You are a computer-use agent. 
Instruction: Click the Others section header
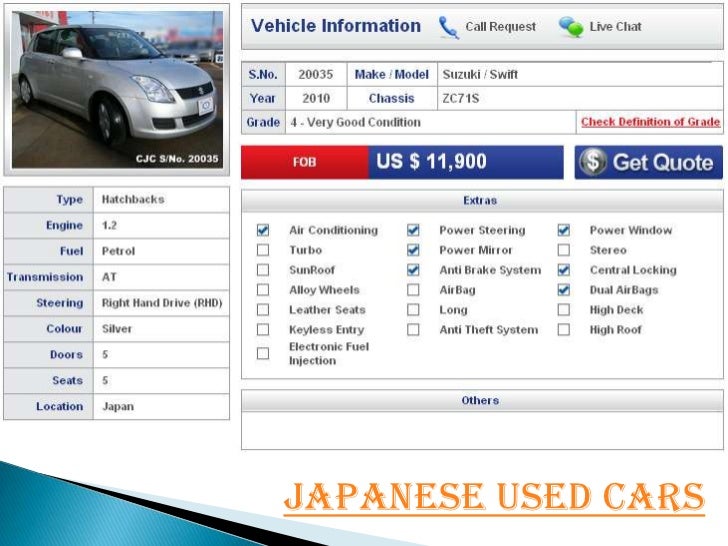(x=482, y=401)
